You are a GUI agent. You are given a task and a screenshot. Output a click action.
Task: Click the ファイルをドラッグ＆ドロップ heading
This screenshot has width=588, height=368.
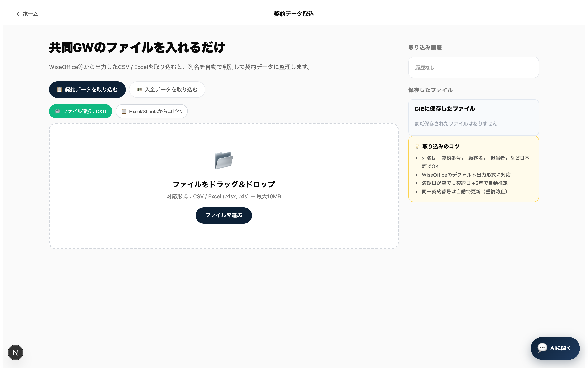[x=224, y=184]
